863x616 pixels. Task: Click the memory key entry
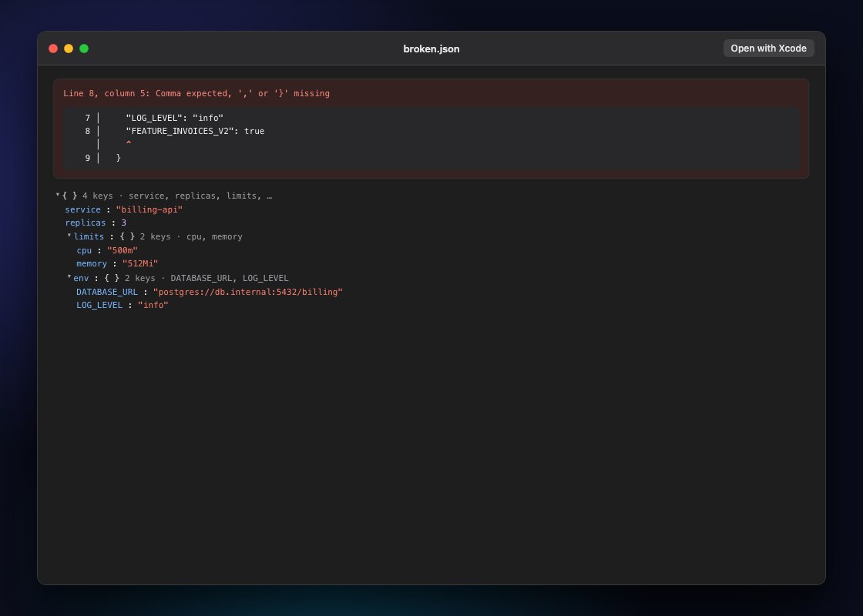(x=92, y=263)
